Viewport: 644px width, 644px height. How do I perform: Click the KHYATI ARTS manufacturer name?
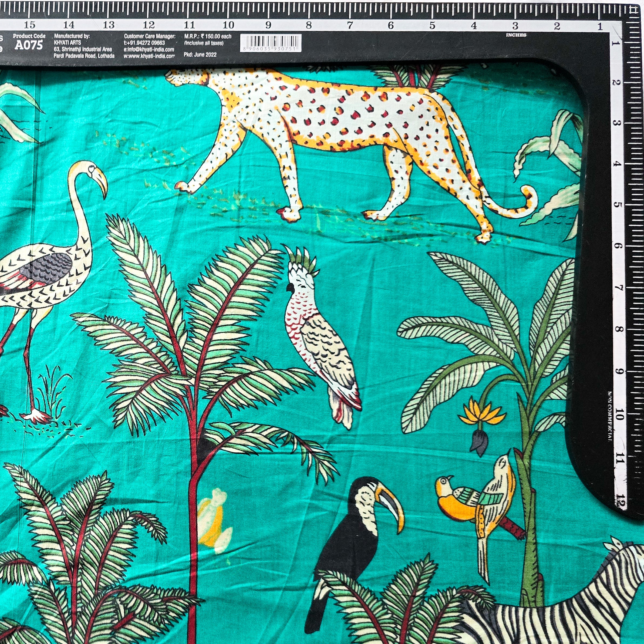coord(67,43)
